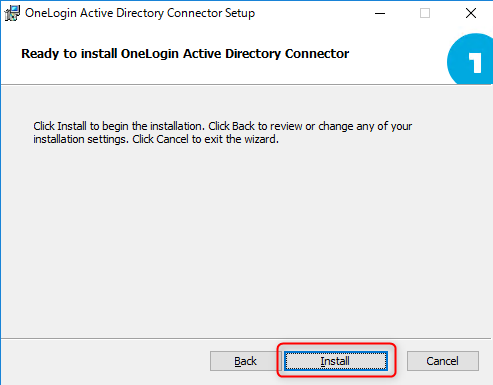Go to the previous step with Back
This screenshot has width=493, height=385.
245,361
